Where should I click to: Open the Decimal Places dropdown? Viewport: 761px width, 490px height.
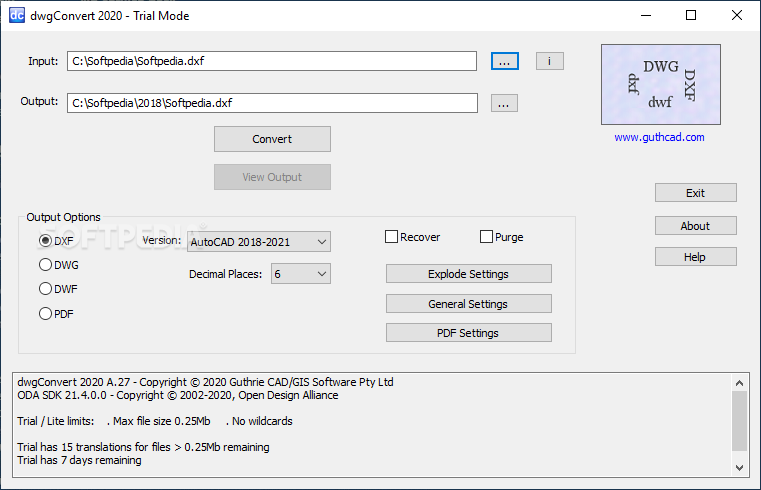301,274
